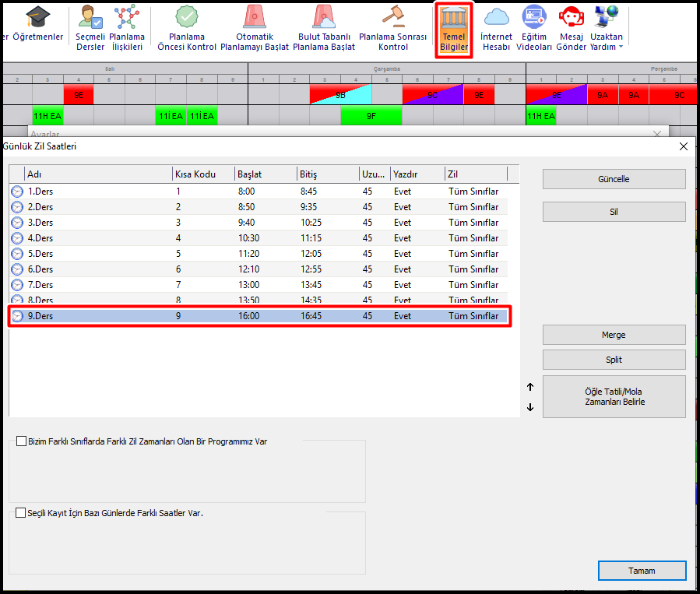
Task: Move selected row down with arrow
Action: click(x=530, y=407)
